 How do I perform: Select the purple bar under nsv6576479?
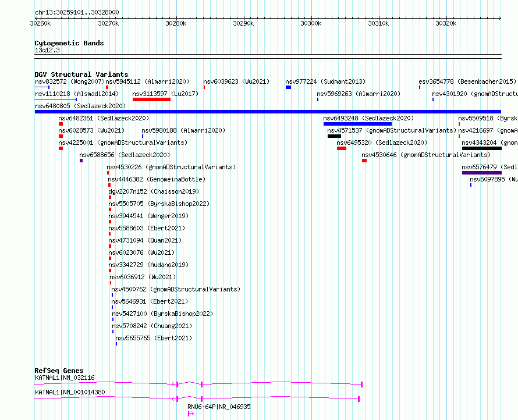tap(482, 173)
